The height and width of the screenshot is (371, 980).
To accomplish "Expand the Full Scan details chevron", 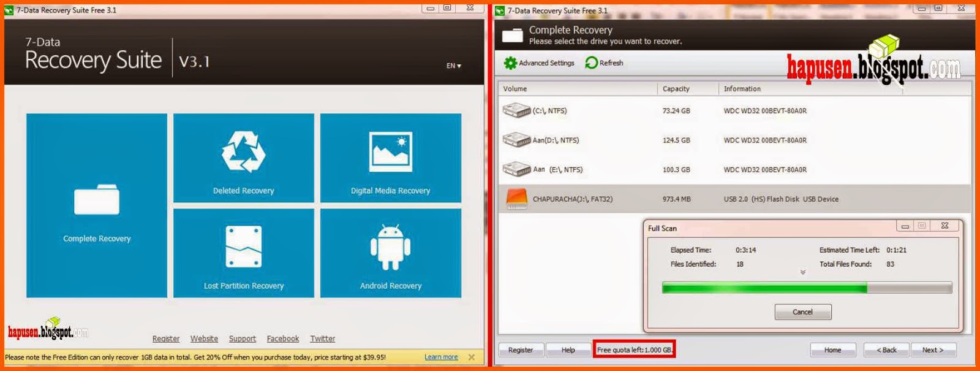I will (803, 272).
